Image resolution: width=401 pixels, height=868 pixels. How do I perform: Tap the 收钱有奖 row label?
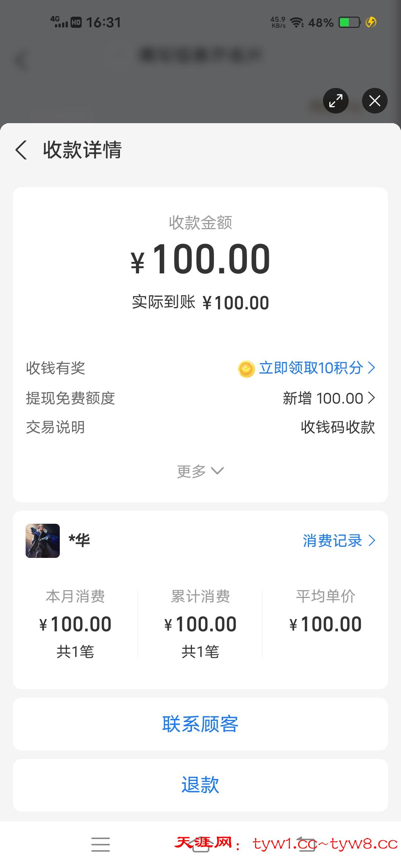tap(56, 368)
